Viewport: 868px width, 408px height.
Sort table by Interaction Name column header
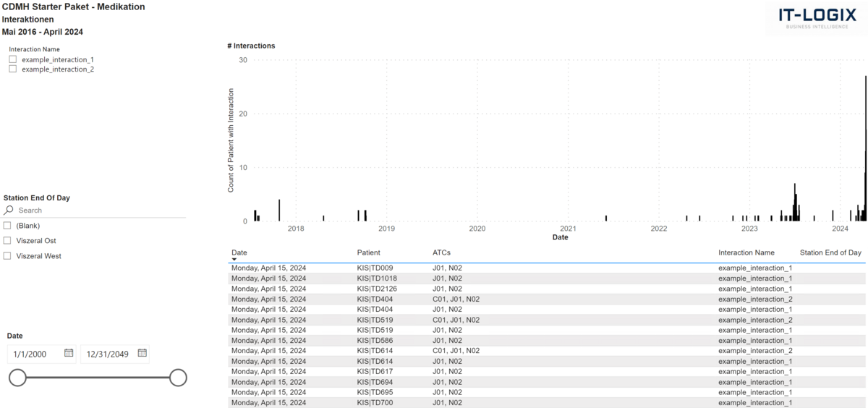point(746,252)
